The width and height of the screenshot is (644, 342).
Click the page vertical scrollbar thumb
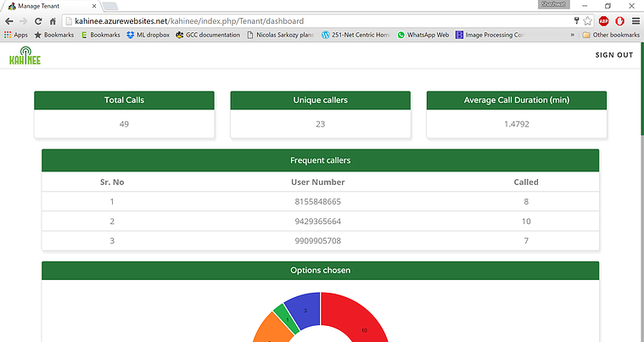coord(642,89)
